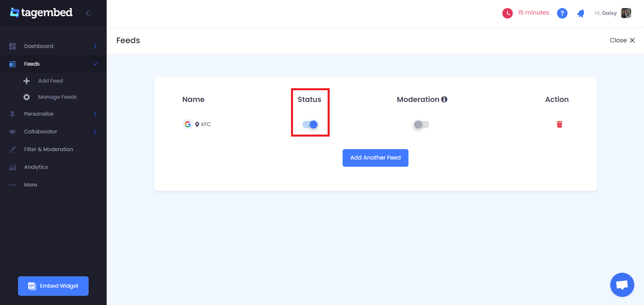Expand the Collaborator menu chevron
This screenshot has width=644, height=305.
point(95,132)
